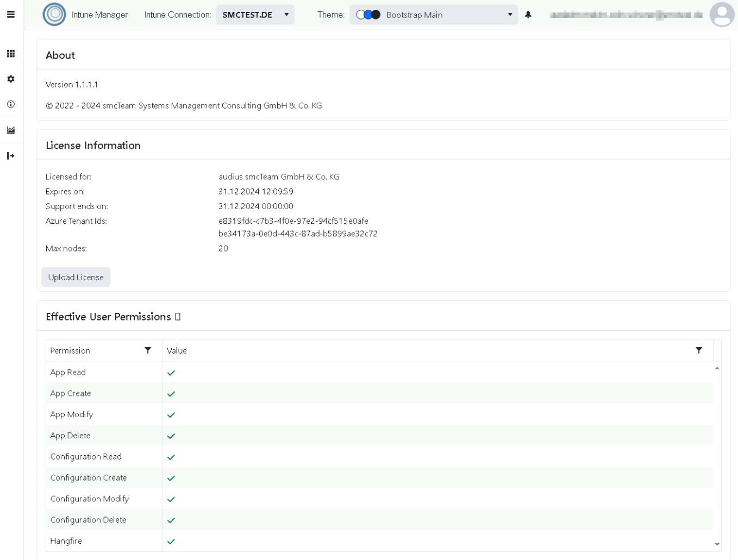
Task: Click the Upload License button
Action: point(76,277)
